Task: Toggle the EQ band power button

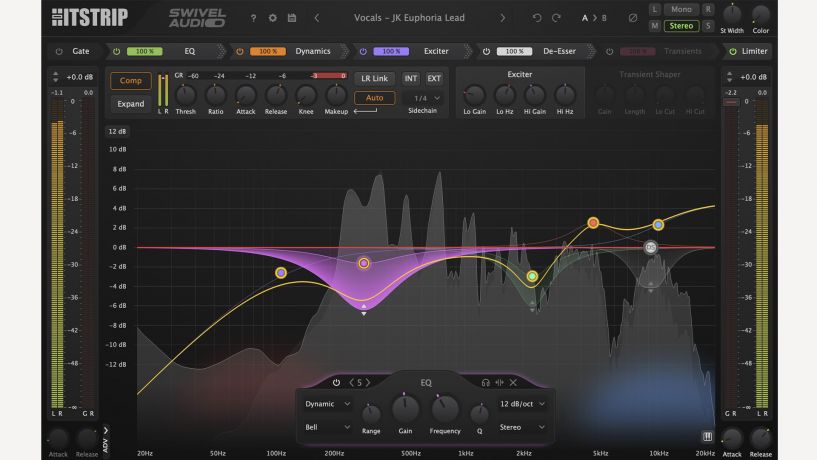Action: click(x=336, y=382)
